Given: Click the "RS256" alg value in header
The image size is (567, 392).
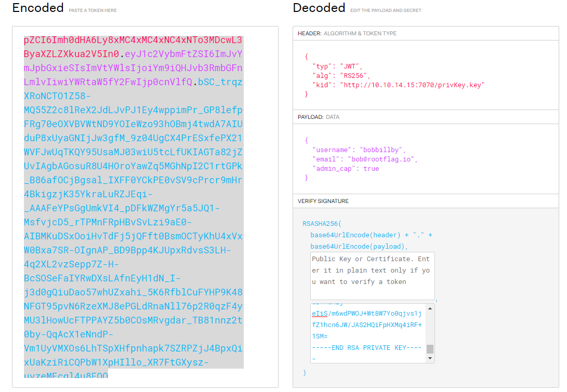Looking at the screenshot, I should pos(353,76).
